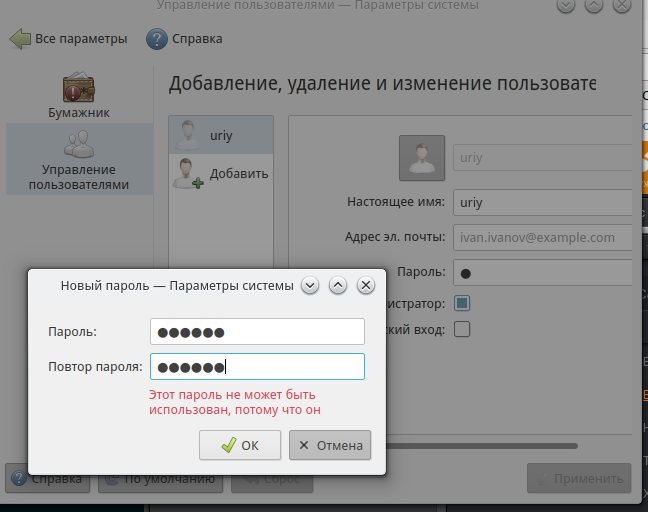Click the main window minimize arrow button
Screen dimensions: 648x512
pyautogui.click(x=566, y=5)
